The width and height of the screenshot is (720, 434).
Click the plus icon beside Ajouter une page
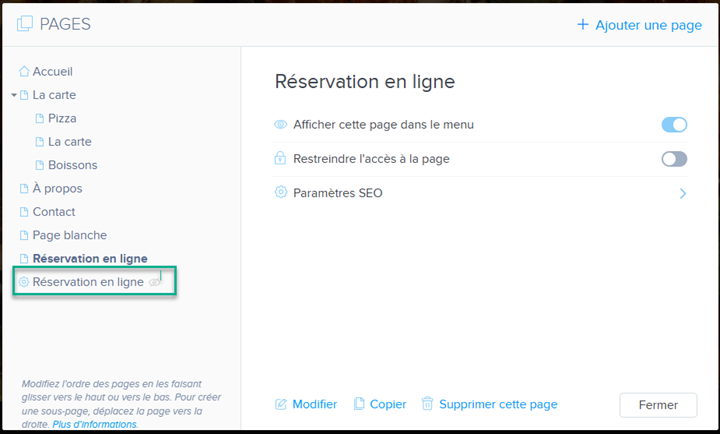coord(582,24)
